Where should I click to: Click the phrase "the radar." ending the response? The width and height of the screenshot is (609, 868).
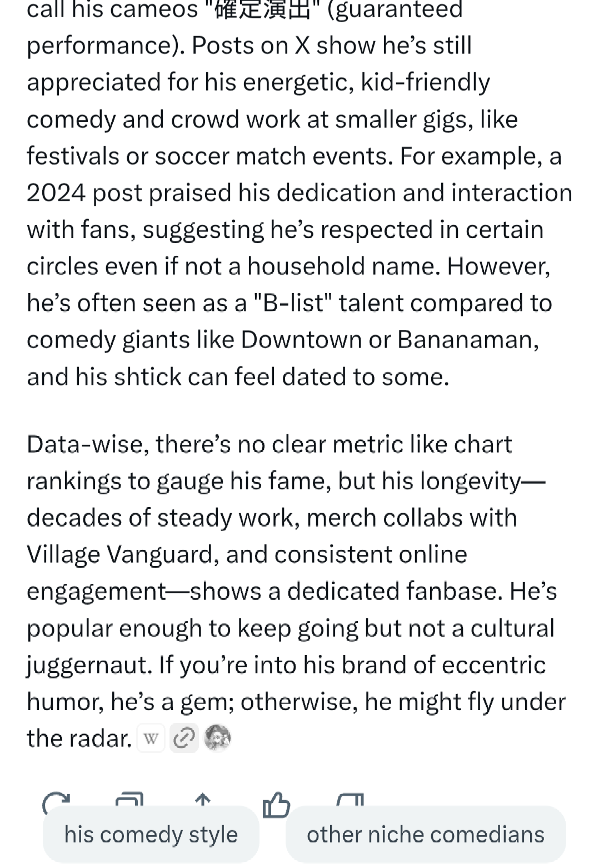click(79, 738)
